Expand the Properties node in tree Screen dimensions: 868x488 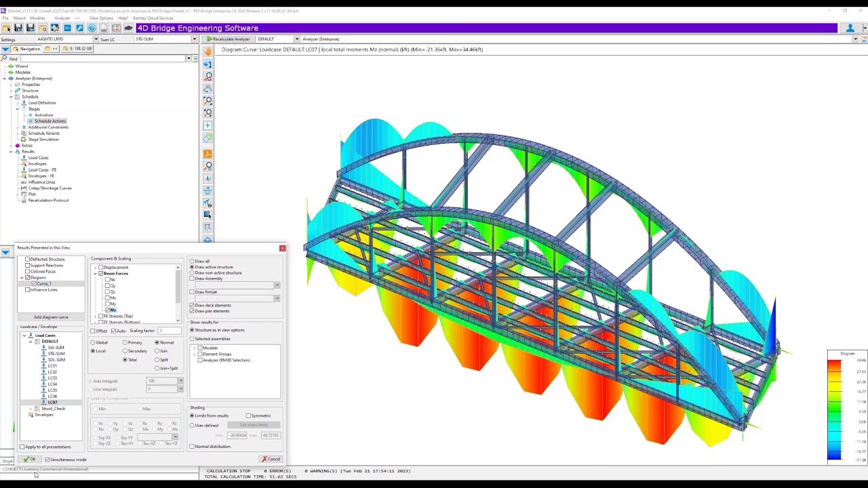pyautogui.click(x=11, y=85)
